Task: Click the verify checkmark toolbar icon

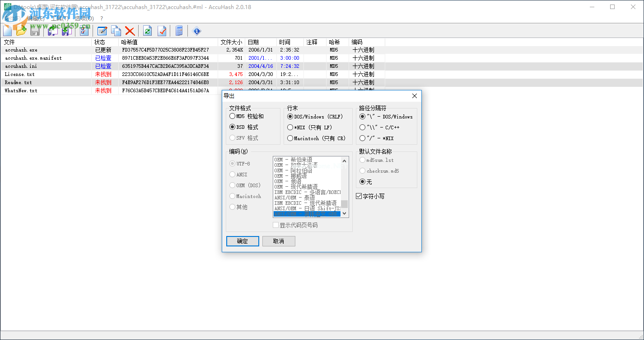Action: (x=163, y=31)
